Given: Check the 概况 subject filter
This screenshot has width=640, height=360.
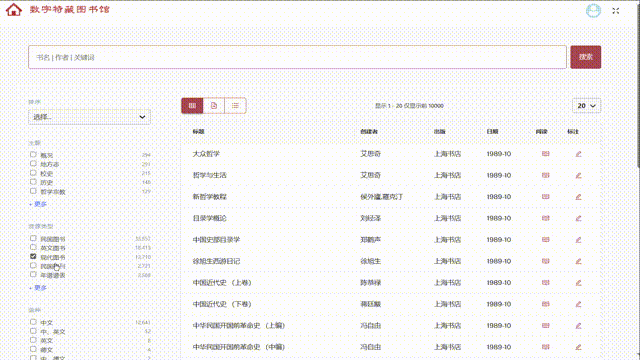Looking at the screenshot, I should point(33,154).
